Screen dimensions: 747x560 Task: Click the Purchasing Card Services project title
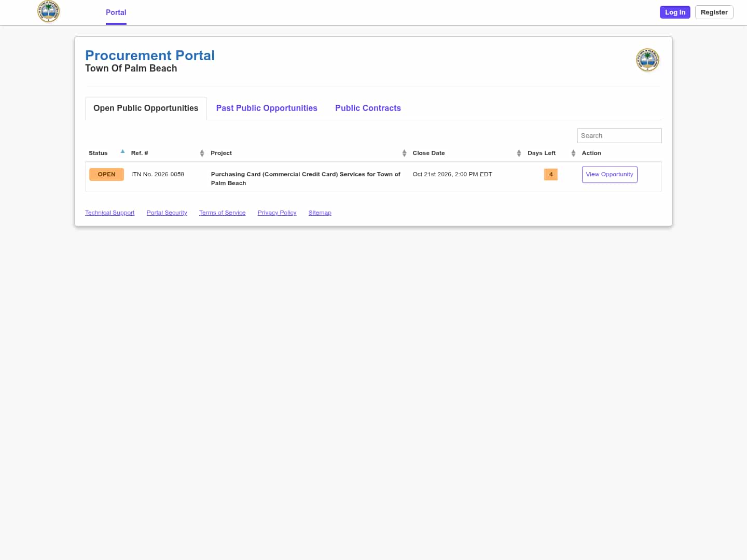[x=306, y=178]
